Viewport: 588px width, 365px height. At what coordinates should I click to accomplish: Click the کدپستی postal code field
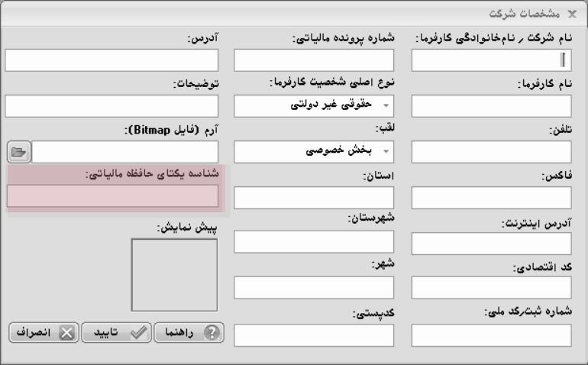pos(314,335)
